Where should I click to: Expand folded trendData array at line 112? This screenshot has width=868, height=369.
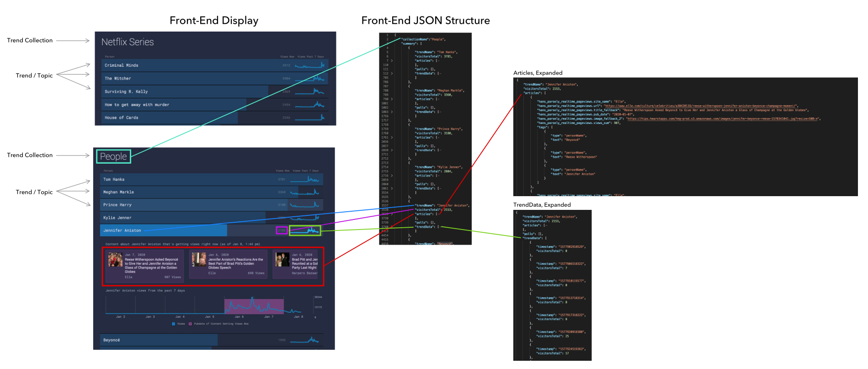(x=392, y=74)
